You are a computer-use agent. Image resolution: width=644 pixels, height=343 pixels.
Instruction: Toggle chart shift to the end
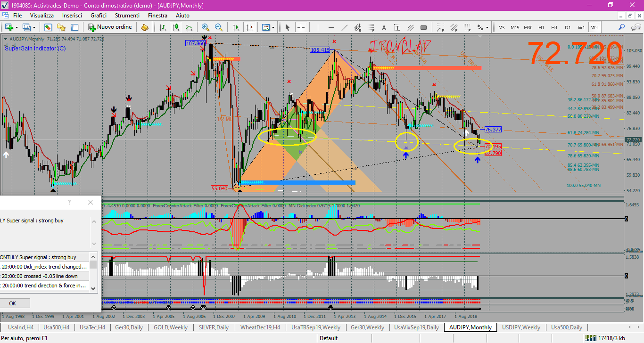(249, 27)
